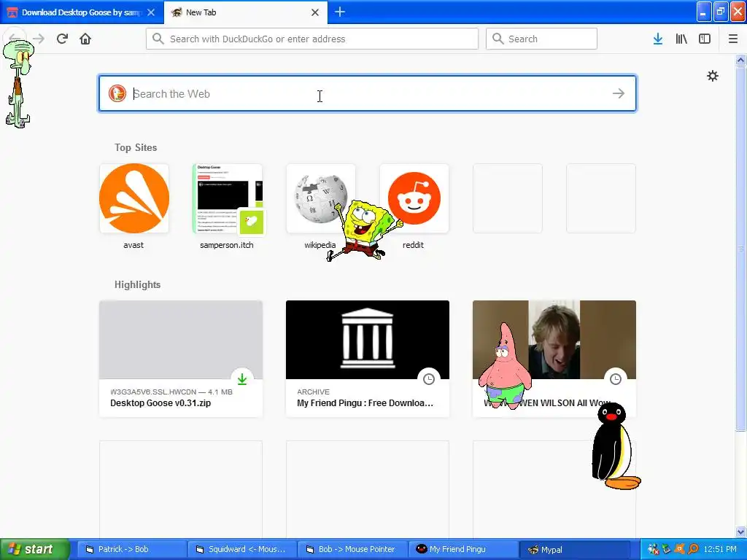This screenshot has height=560, width=747.
Task: Click the SpongeBob character sprite
Action: (365, 230)
